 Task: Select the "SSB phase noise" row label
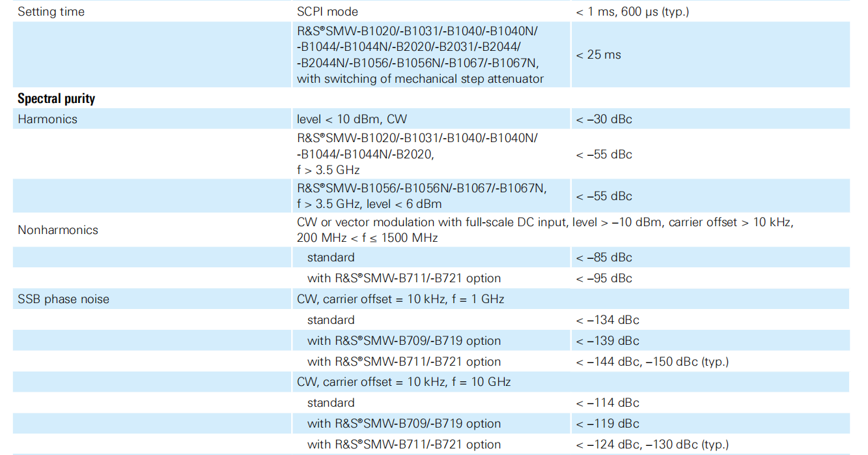[x=63, y=299]
